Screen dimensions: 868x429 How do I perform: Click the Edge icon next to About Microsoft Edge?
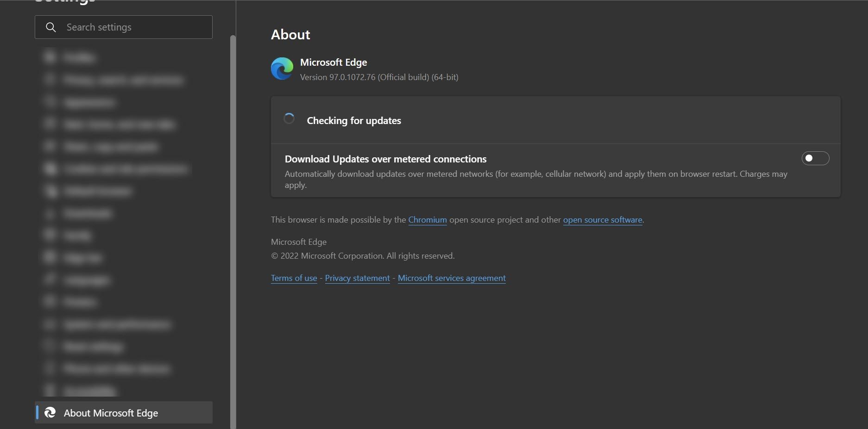50,412
